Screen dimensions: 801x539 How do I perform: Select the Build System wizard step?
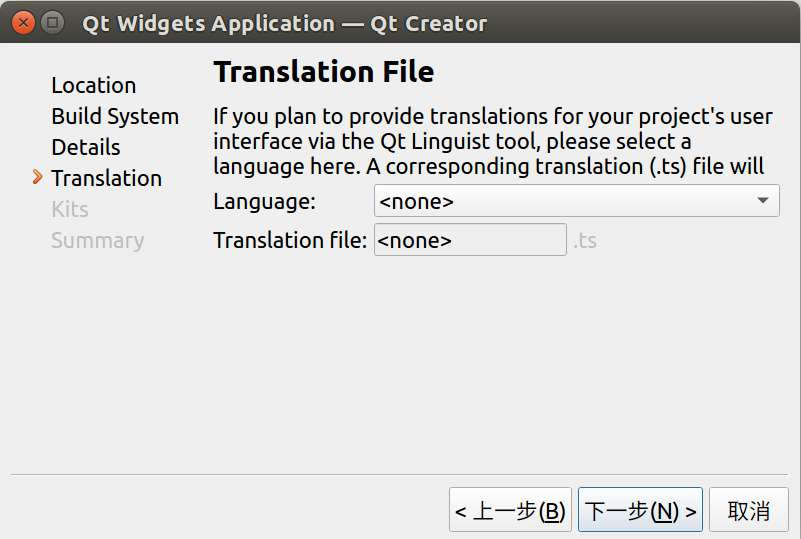coord(115,116)
